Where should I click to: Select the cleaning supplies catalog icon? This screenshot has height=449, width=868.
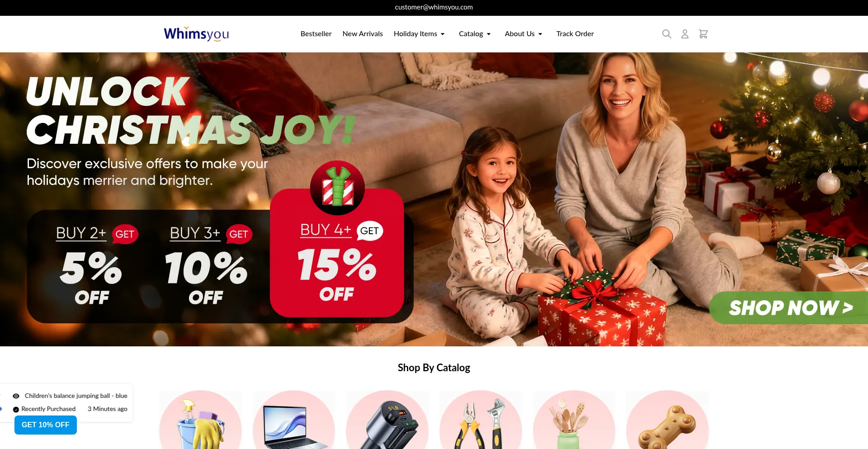201,420
